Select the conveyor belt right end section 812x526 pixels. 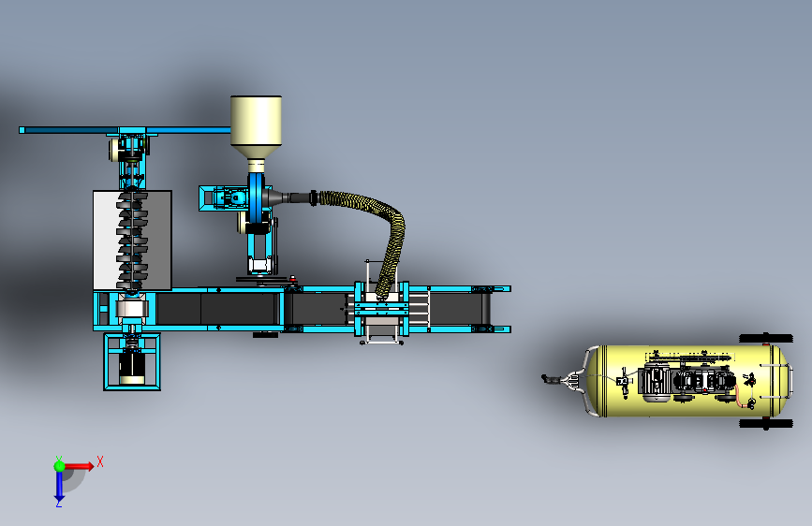(459, 309)
